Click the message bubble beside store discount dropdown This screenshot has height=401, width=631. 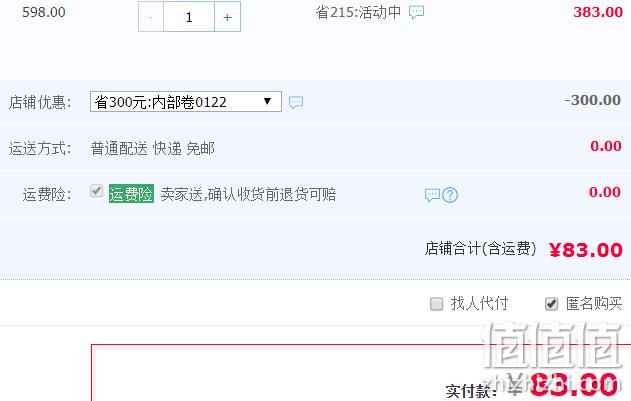point(296,103)
